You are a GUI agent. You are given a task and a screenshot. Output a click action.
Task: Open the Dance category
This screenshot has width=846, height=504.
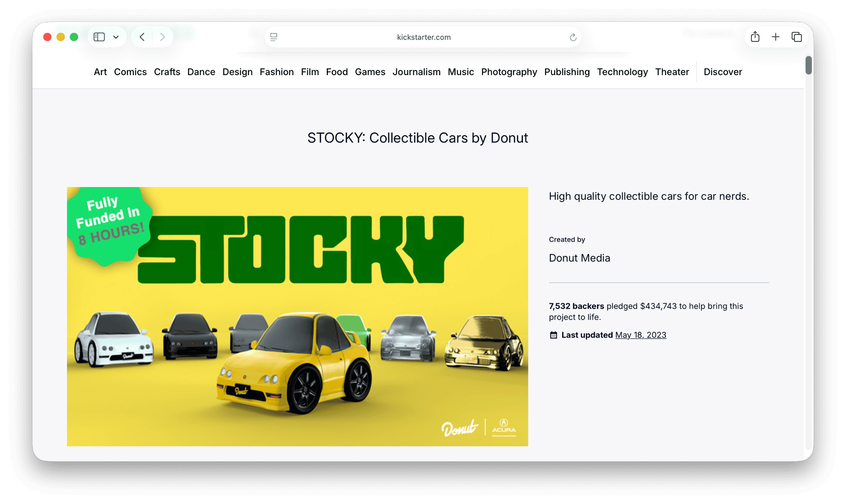pyautogui.click(x=201, y=72)
